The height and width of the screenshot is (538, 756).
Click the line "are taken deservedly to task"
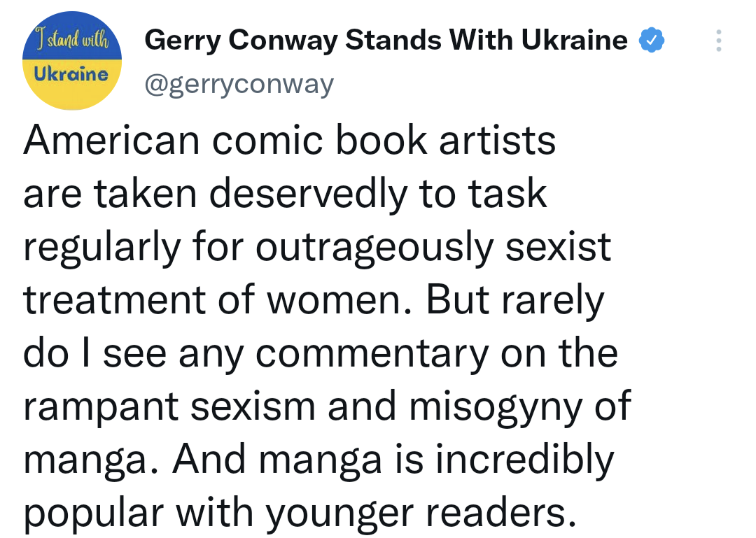tap(285, 193)
